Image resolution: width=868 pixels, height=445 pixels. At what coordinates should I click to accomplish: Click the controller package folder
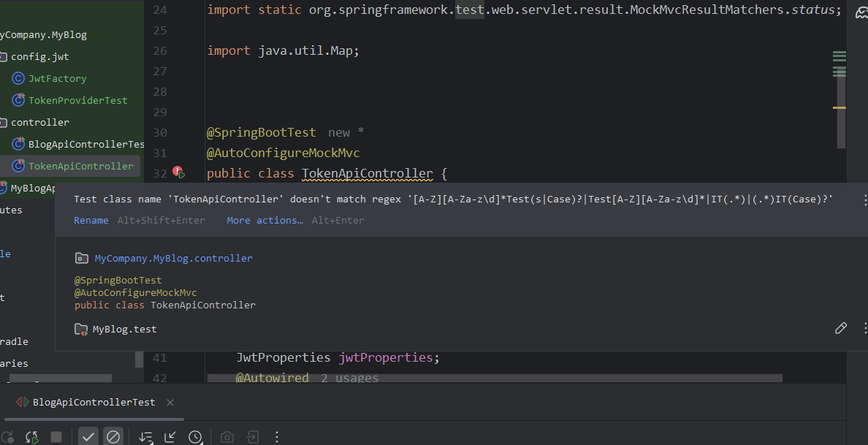tap(40, 122)
